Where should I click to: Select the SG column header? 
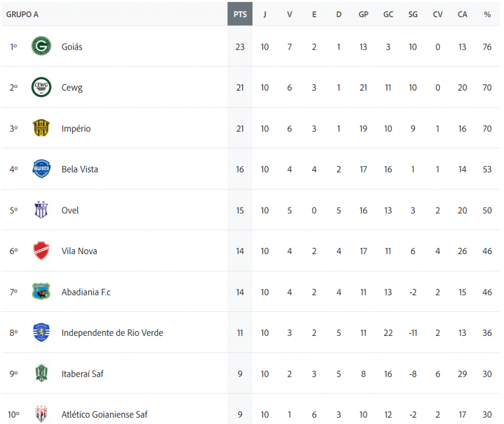(x=413, y=14)
